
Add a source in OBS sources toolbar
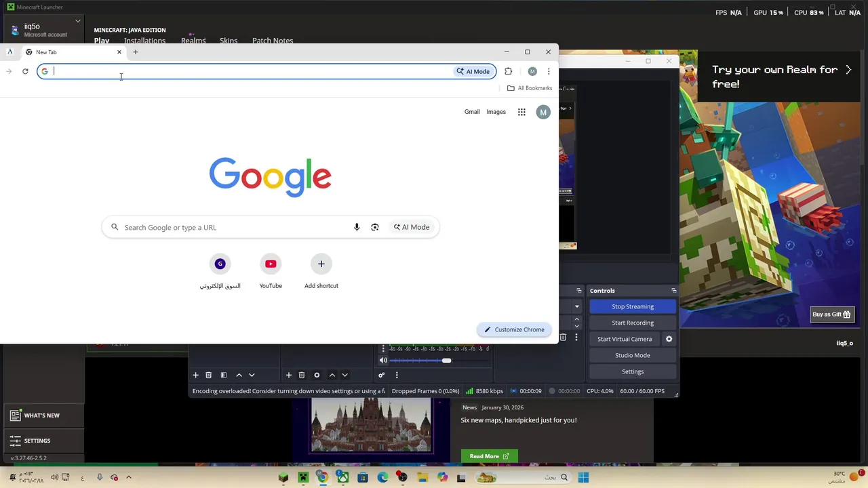coord(288,375)
